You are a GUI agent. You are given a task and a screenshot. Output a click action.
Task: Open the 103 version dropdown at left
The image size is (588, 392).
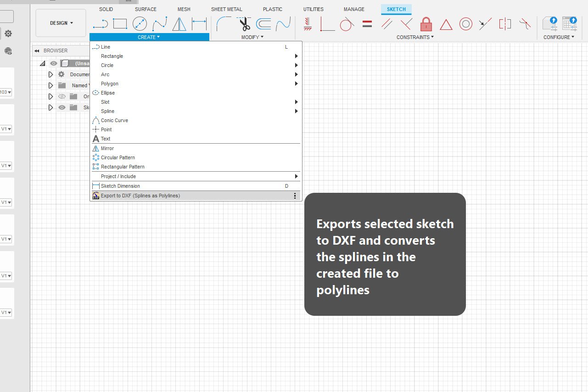6,92
